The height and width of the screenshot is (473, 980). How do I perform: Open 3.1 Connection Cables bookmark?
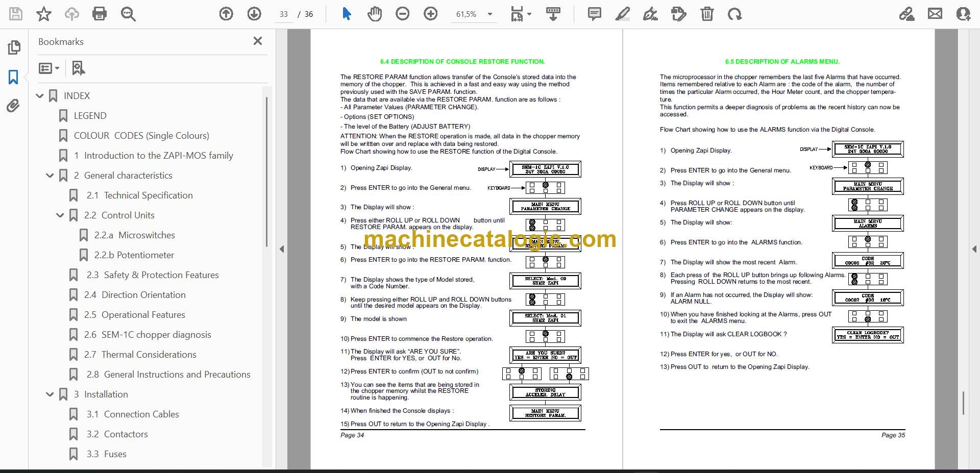pos(132,414)
